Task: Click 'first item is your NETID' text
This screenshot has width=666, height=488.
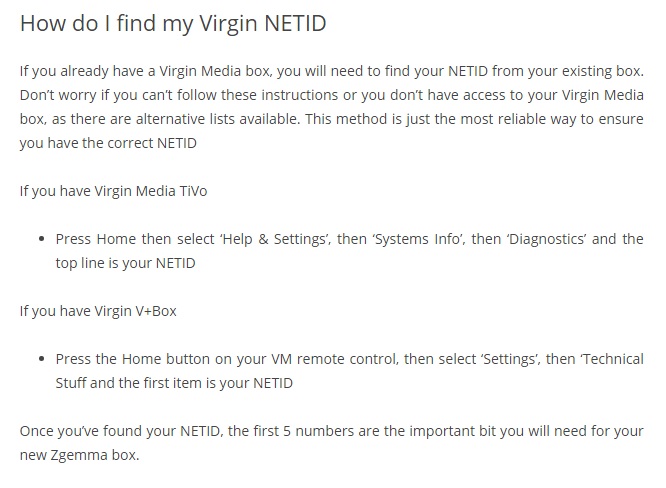Action: tap(218, 383)
